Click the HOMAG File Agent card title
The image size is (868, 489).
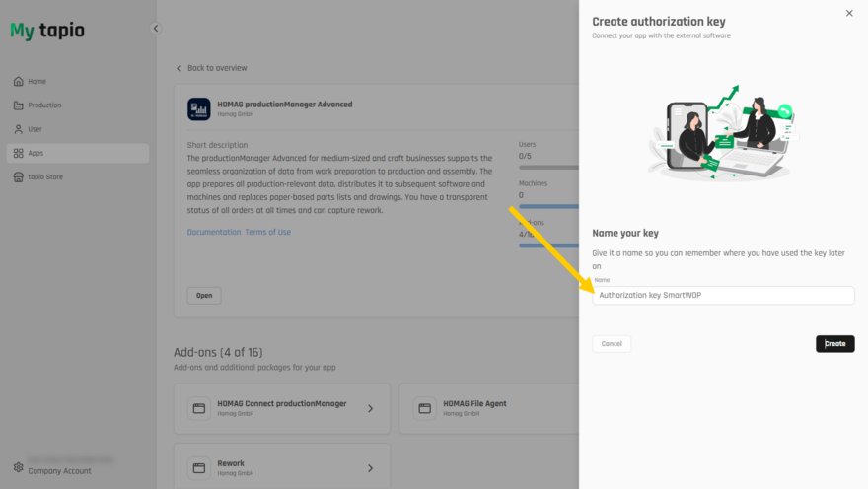pyautogui.click(x=474, y=403)
